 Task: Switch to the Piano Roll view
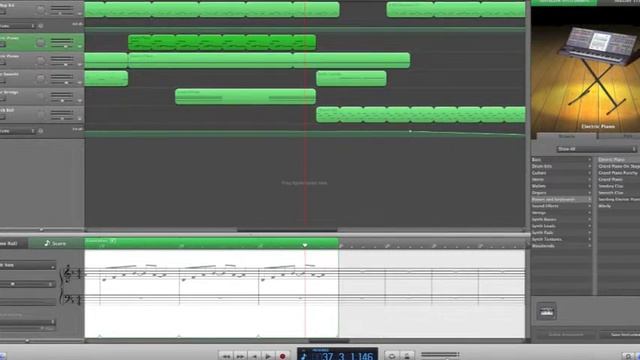[13, 244]
